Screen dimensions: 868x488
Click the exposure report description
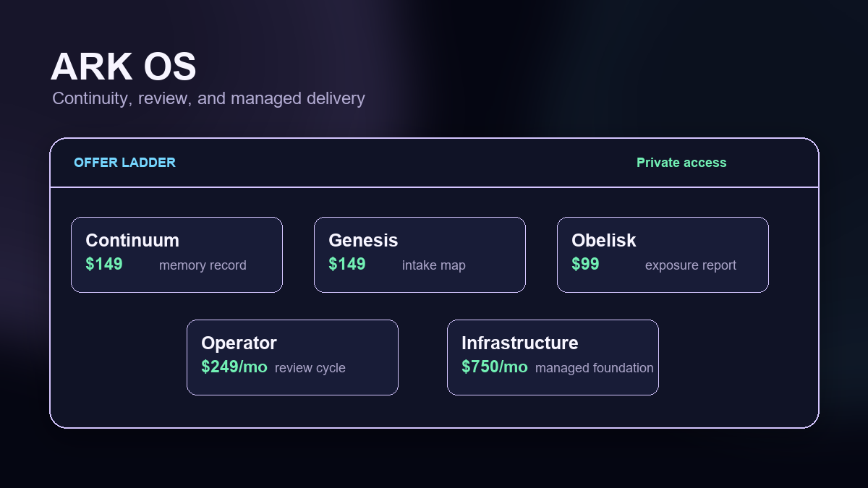(x=691, y=265)
